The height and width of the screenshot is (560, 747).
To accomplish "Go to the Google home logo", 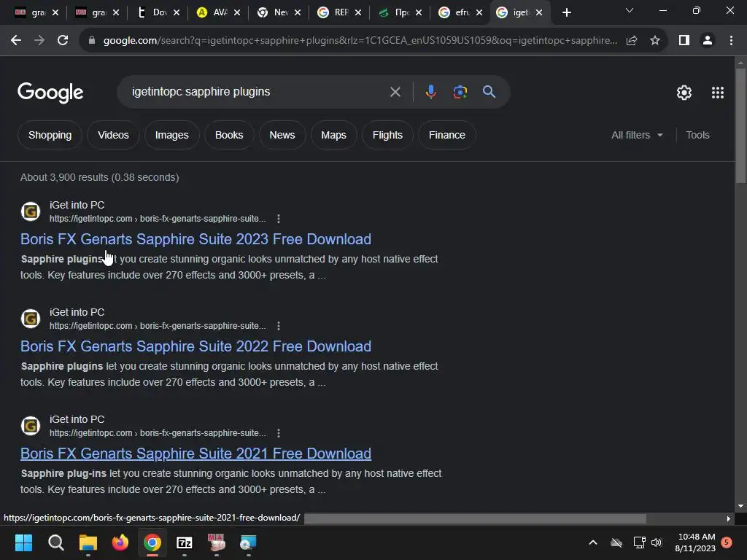I will [50, 93].
